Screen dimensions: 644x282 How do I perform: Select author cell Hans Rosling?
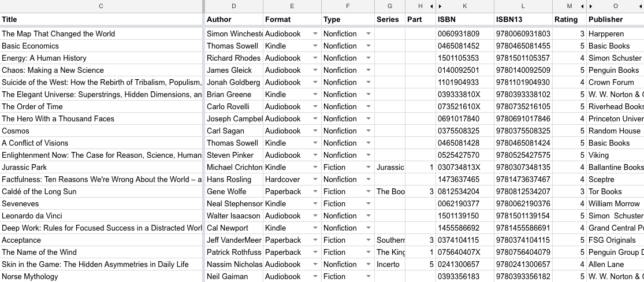click(x=234, y=179)
